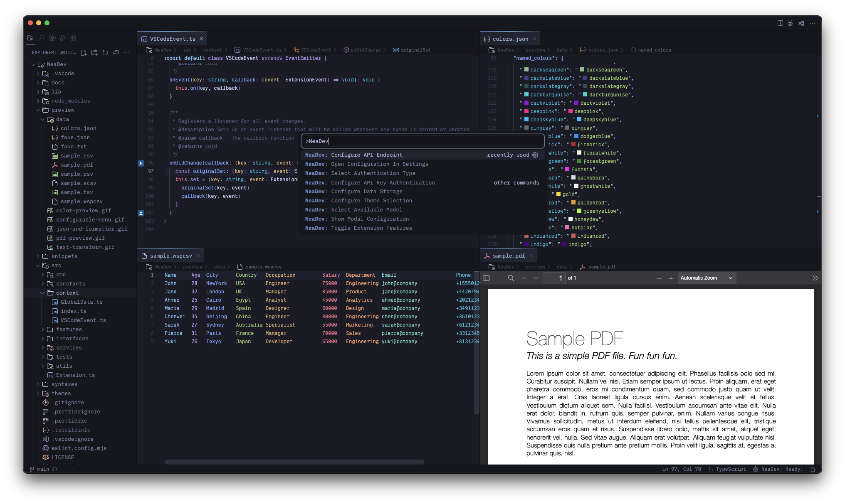Expand the node_modules folder

point(71,101)
